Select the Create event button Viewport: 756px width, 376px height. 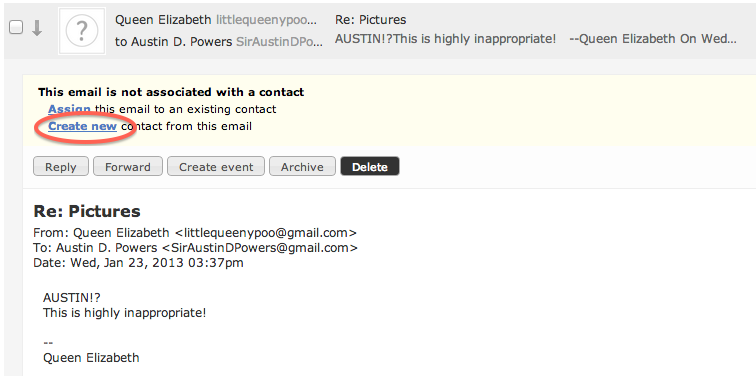coord(216,167)
